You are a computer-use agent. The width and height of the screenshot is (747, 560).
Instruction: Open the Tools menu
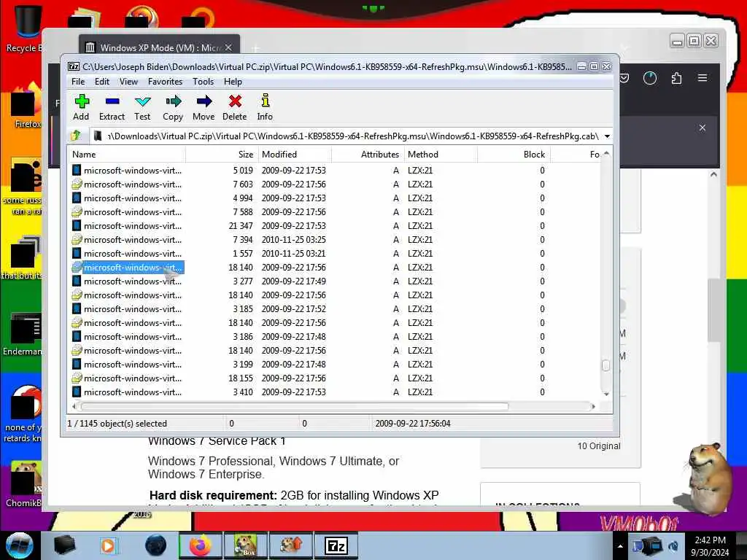point(204,82)
